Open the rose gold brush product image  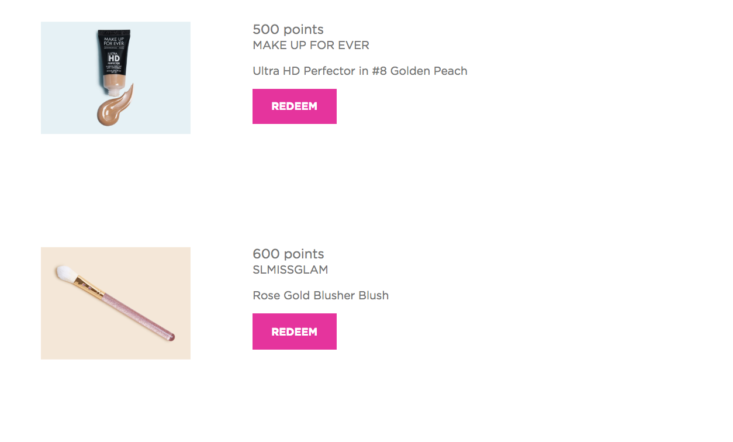pos(115,303)
